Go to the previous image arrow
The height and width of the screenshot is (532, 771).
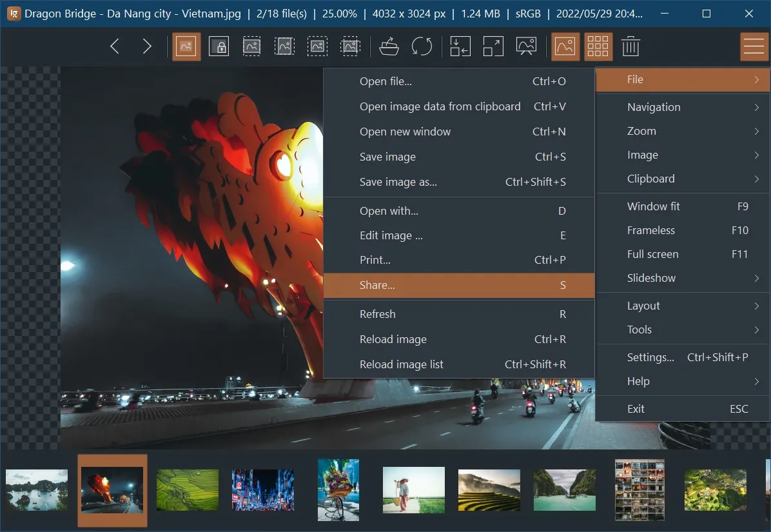tap(115, 46)
